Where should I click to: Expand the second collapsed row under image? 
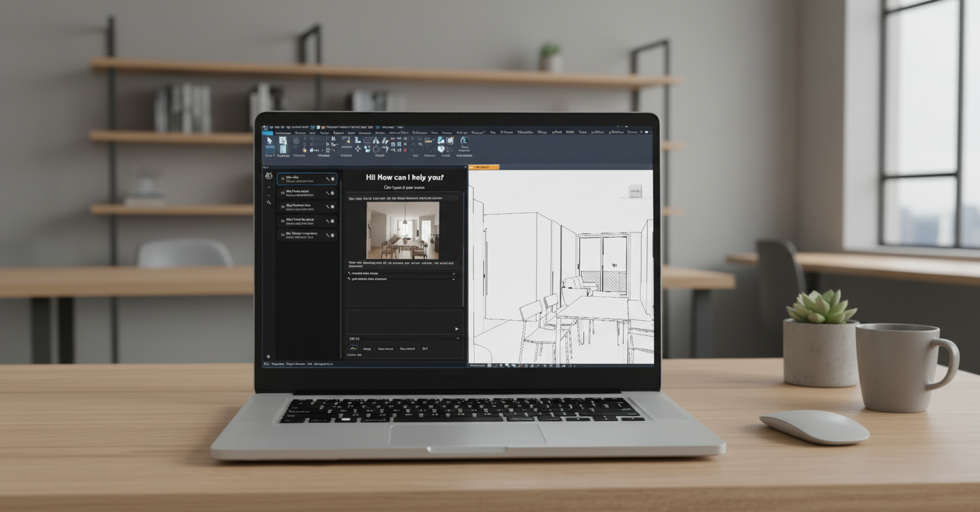pos(454,280)
